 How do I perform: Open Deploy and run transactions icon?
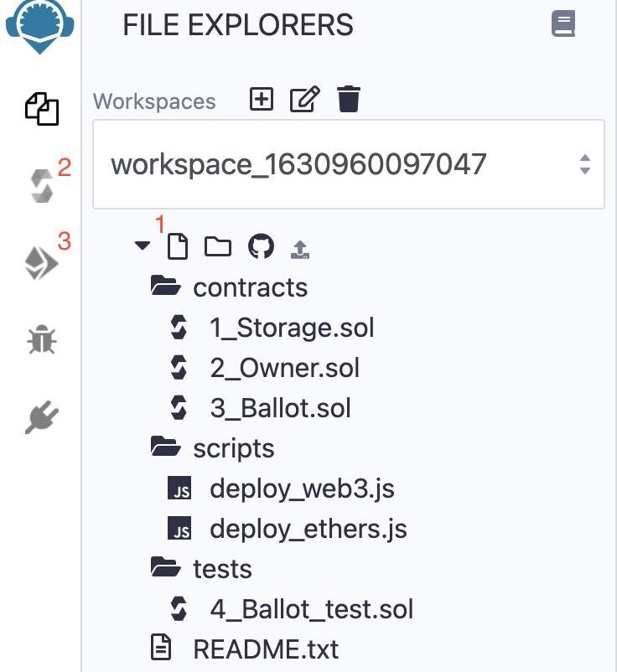[x=41, y=263]
